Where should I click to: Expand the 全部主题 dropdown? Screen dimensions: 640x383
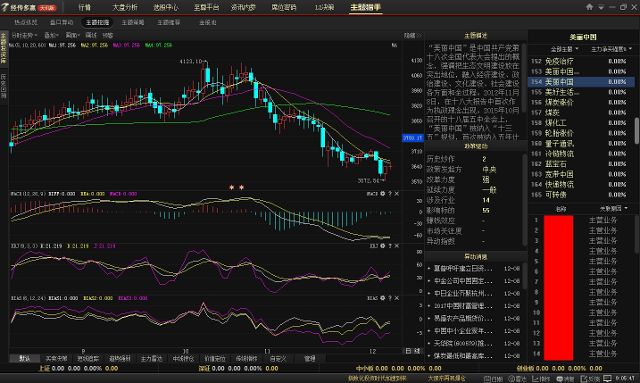coord(564,49)
